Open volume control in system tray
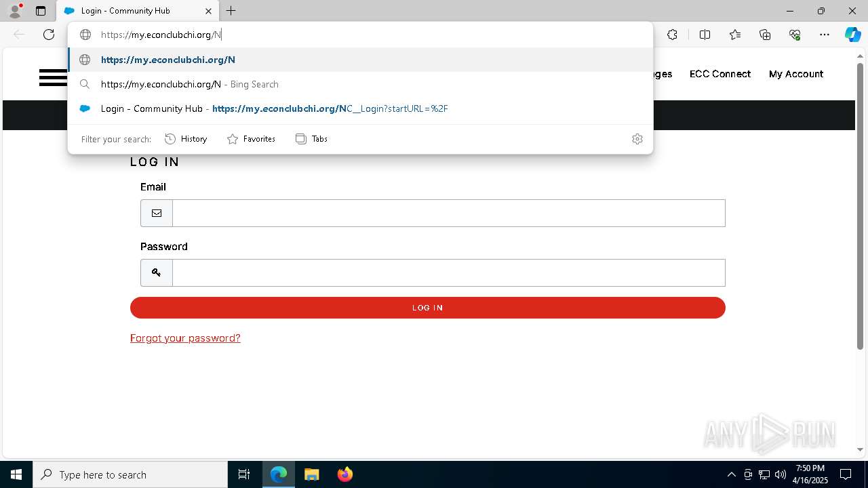Viewport: 868px width, 488px height. pyautogui.click(x=780, y=474)
